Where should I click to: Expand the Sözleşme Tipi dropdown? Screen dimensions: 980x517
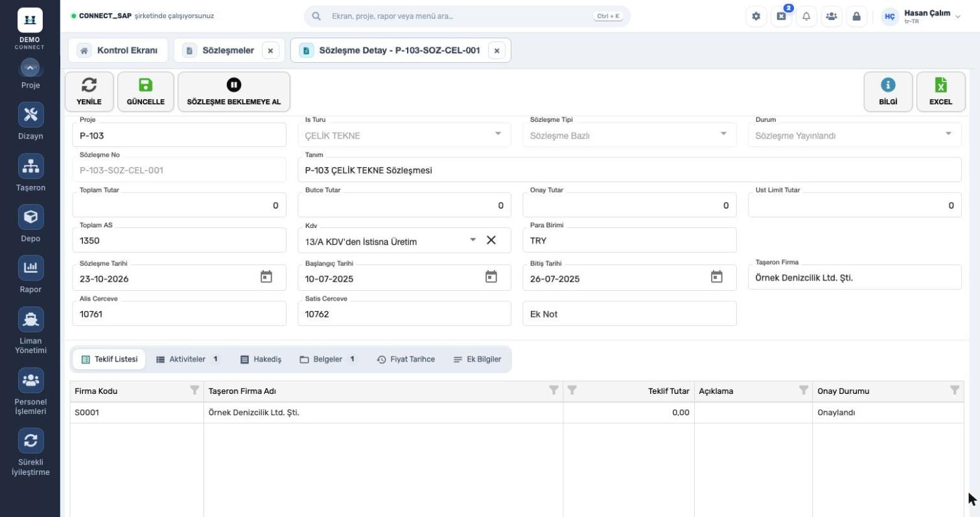(723, 134)
